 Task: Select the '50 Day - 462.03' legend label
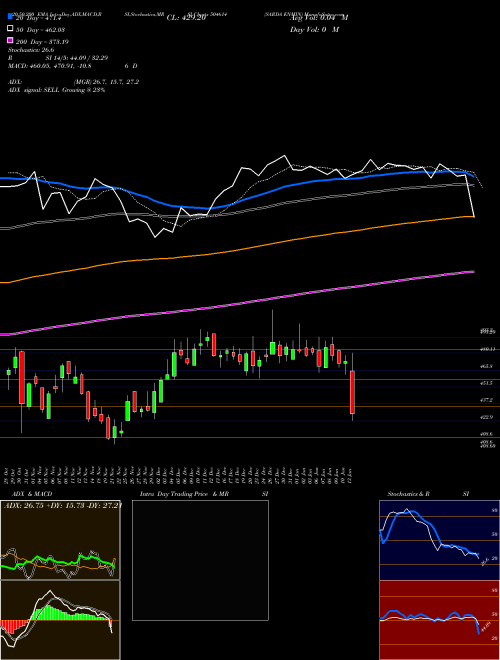click(42, 29)
